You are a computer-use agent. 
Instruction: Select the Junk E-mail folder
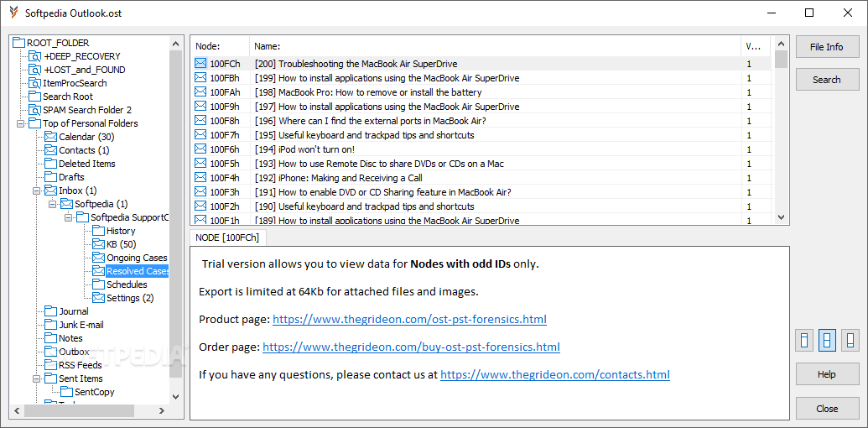pos(81,325)
